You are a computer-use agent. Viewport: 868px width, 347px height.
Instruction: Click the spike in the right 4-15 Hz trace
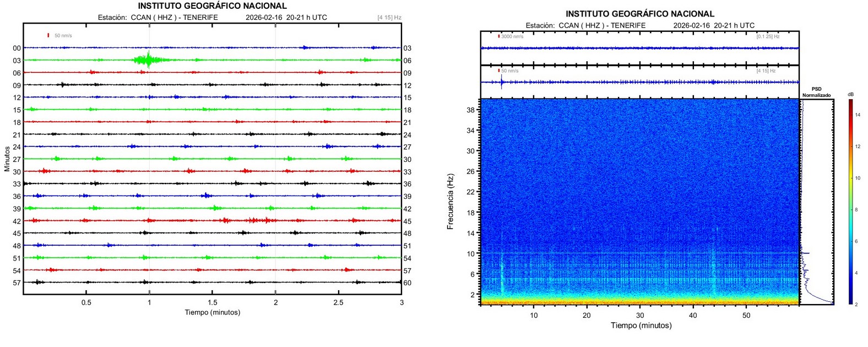[501, 82]
